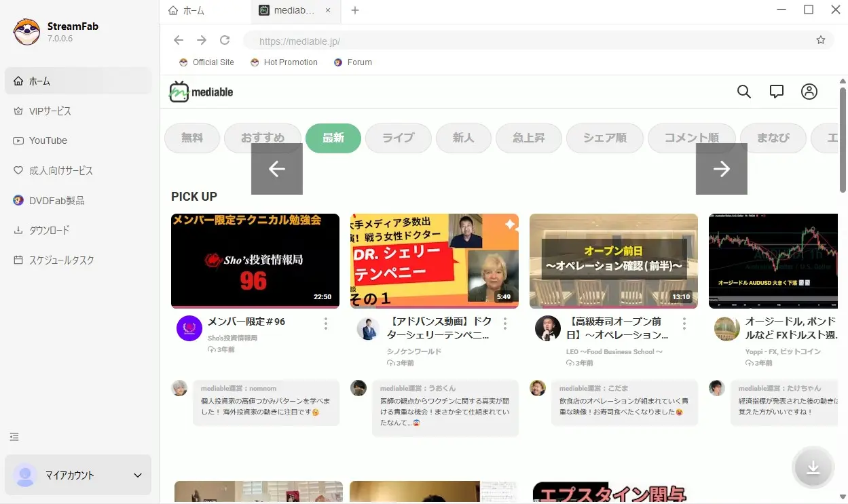Image resolution: width=848 pixels, height=504 pixels.
Task: Select the 最新 category chip
Action: tap(333, 138)
